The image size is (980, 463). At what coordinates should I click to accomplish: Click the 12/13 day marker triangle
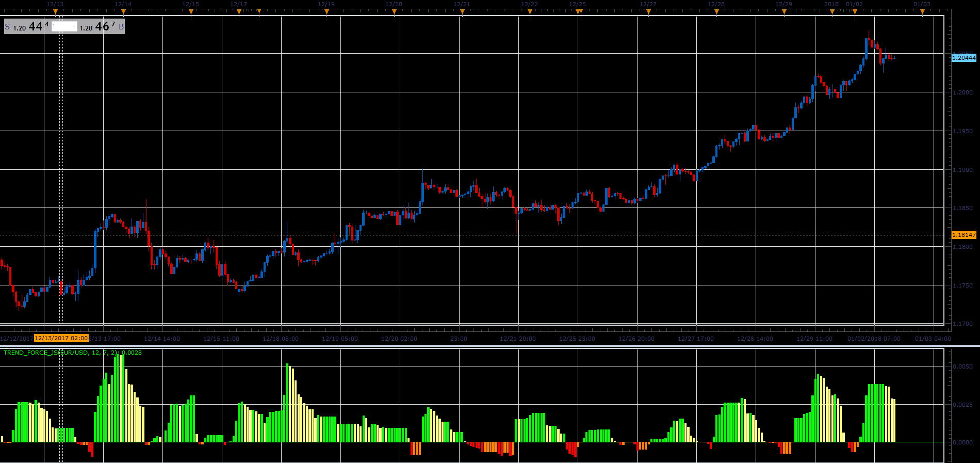click(x=55, y=12)
